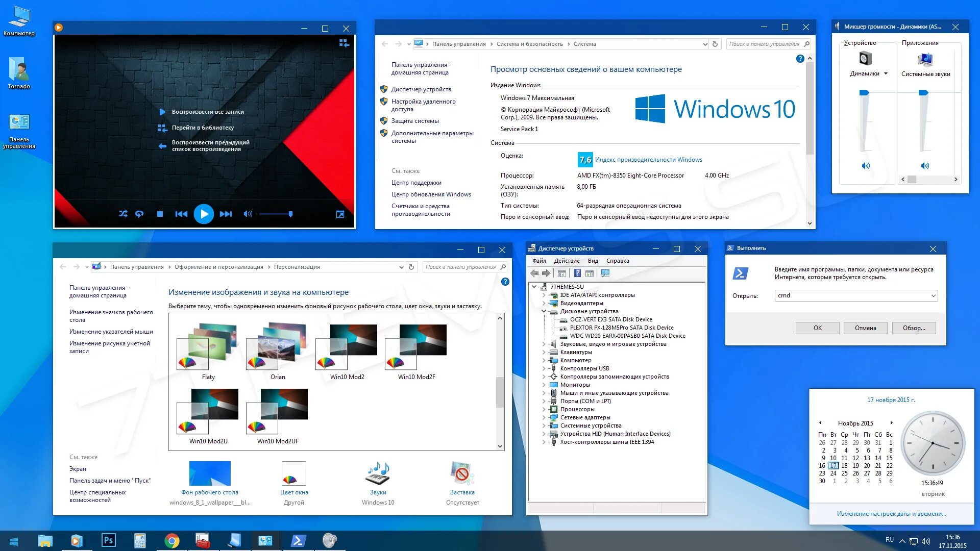Open 'Файл' menu in Device Manager
Image resolution: width=980 pixels, height=551 pixels.
pos(539,261)
